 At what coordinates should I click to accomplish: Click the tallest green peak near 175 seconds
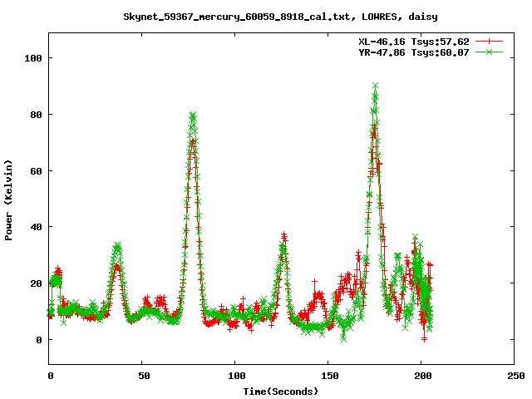coord(375,86)
